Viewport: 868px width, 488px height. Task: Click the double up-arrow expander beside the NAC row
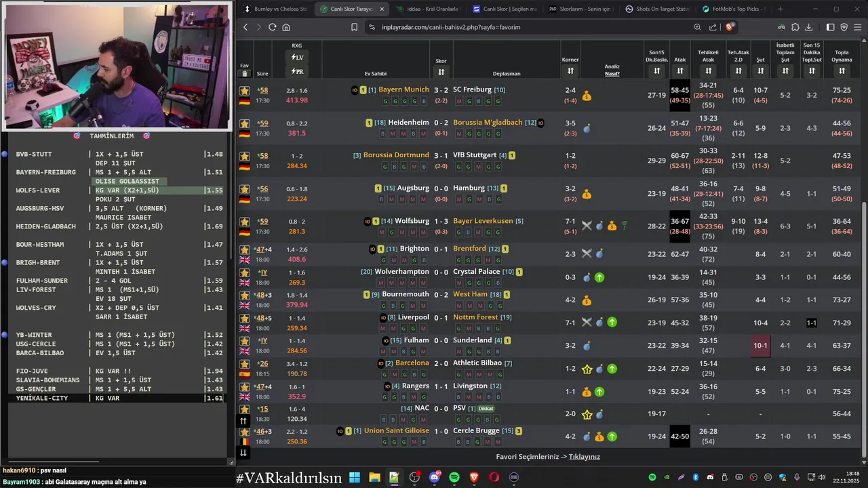(243, 421)
